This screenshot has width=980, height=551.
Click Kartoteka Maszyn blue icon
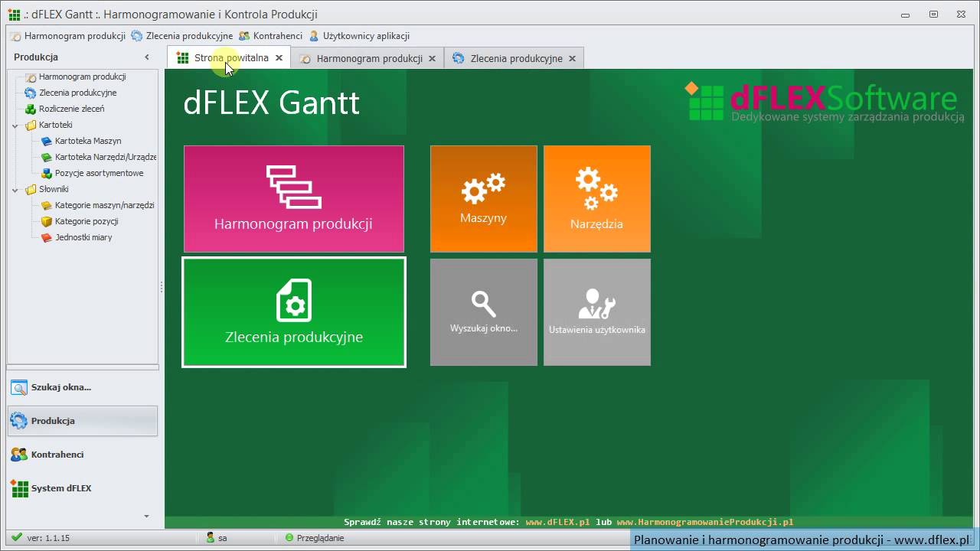point(46,141)
